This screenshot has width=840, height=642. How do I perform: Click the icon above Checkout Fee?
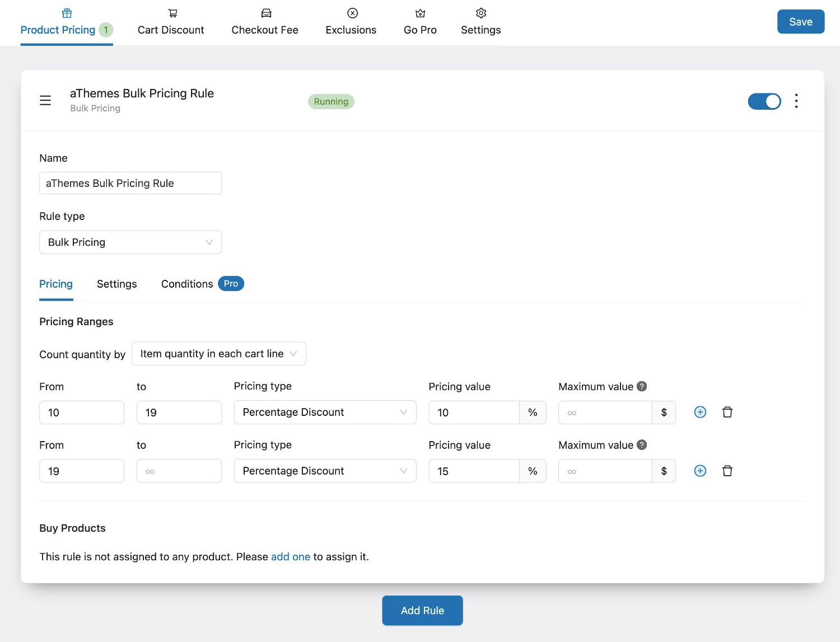266,13
